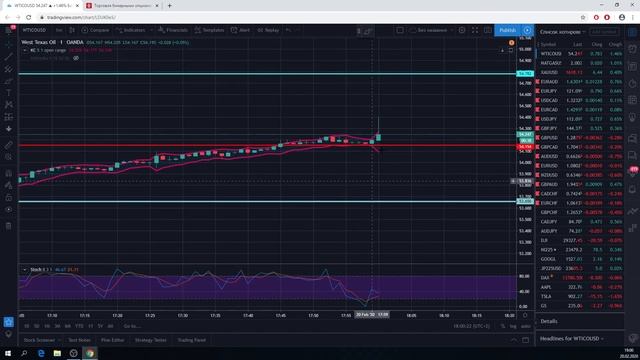Select WTICOUSD row in watchlist
The height and width of the screenshot is (360, 640).
580,53
